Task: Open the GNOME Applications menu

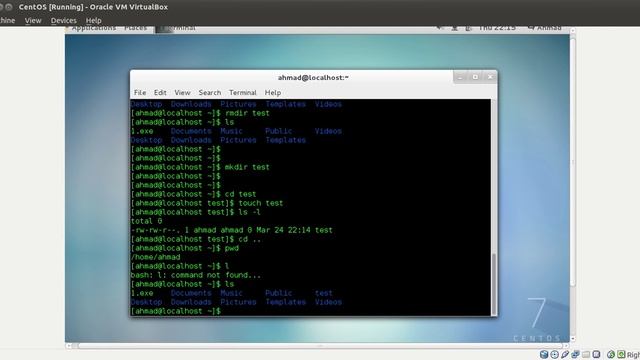Action: [x=94, y=29]
